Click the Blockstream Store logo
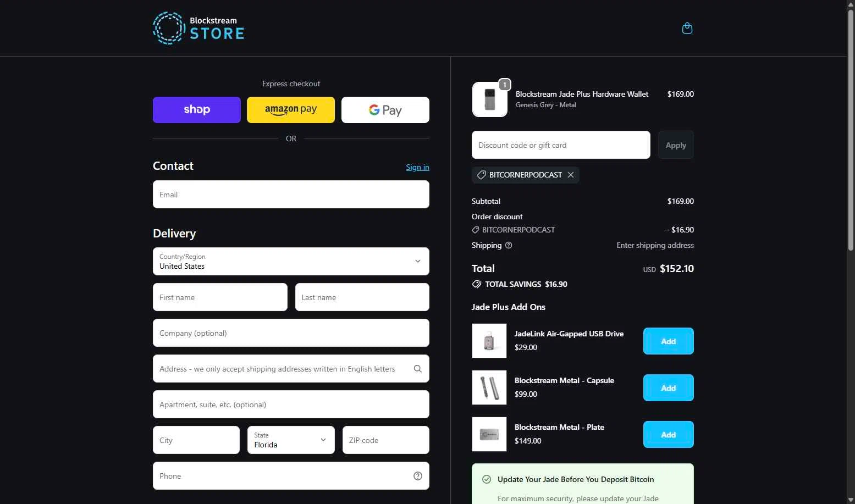This screenshot has width=855, height=504. tap(198, 28)
